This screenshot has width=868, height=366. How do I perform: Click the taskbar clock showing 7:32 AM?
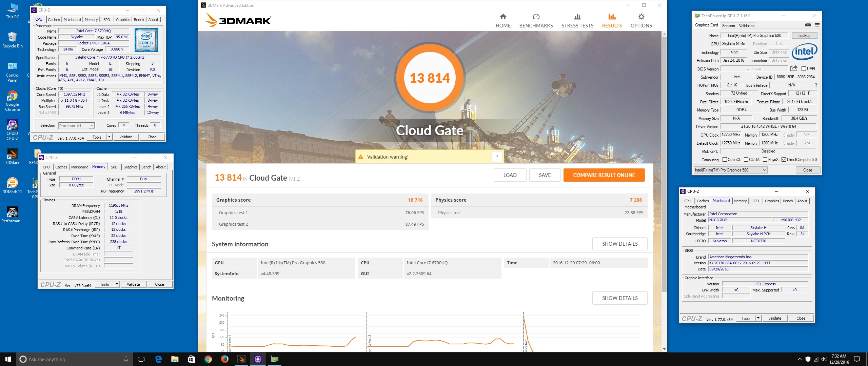(x=839, y=359)
